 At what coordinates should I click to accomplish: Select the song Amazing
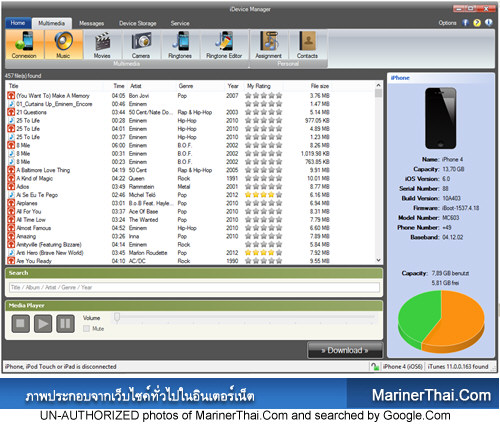coord(26,236)
